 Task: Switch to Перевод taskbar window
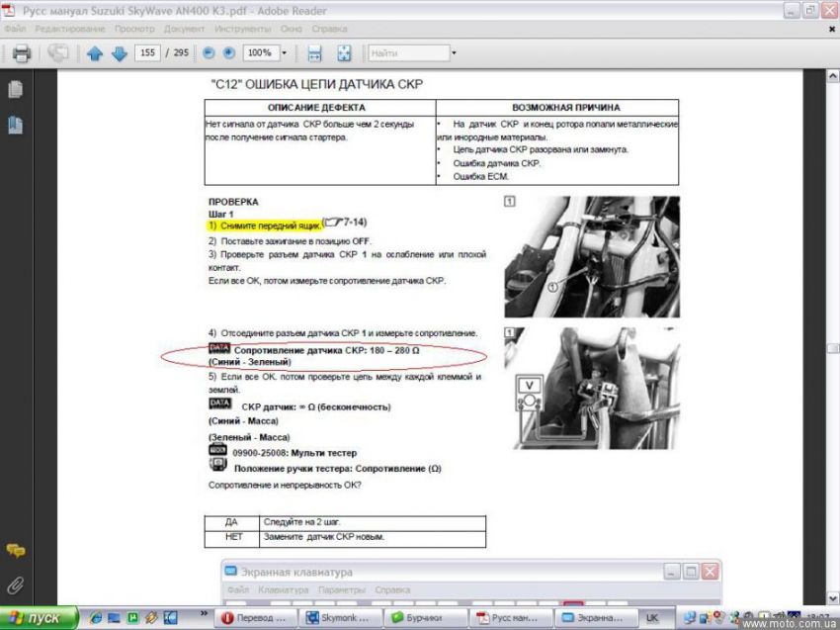[x=257, y=618]
